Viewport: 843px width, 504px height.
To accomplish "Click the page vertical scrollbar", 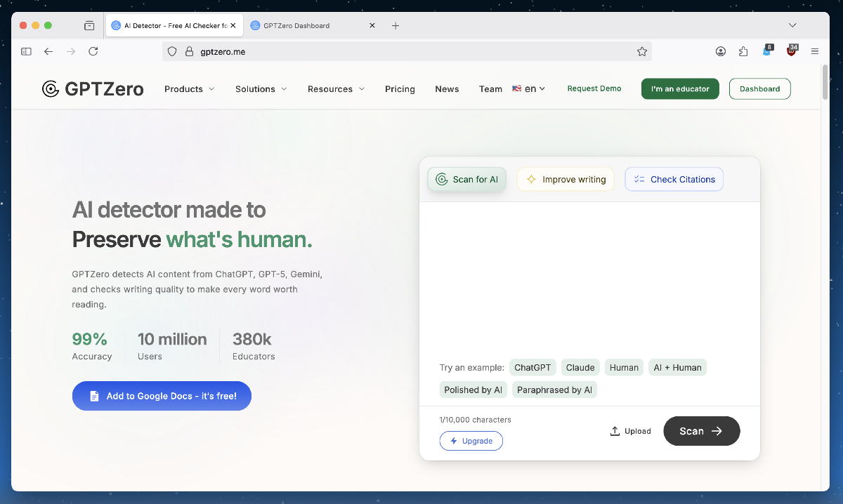I will [x=825, y=83].
